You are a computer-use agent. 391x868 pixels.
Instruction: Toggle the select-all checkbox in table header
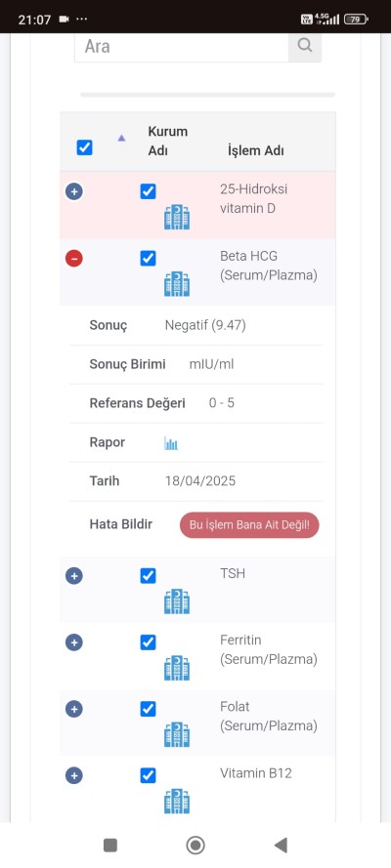tap(85, 147)
